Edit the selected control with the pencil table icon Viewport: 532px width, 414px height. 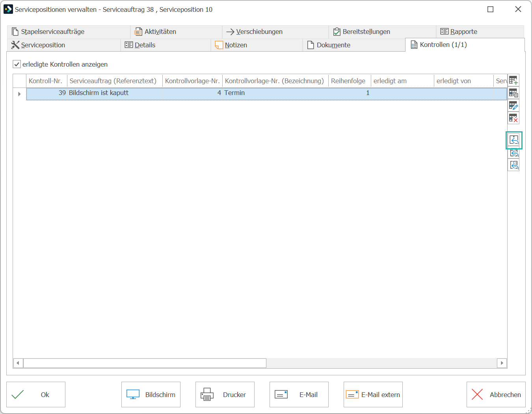[x=513, y=106]
